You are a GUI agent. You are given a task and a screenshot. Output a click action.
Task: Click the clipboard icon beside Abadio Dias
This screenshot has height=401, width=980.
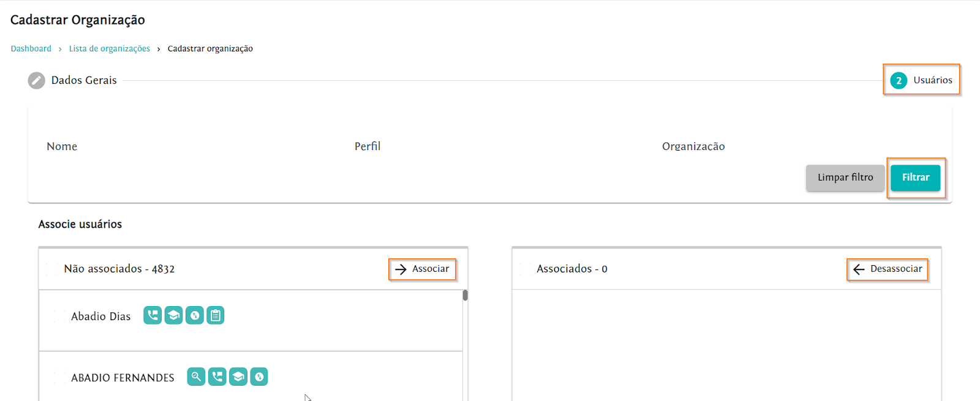tap(215, 315)
